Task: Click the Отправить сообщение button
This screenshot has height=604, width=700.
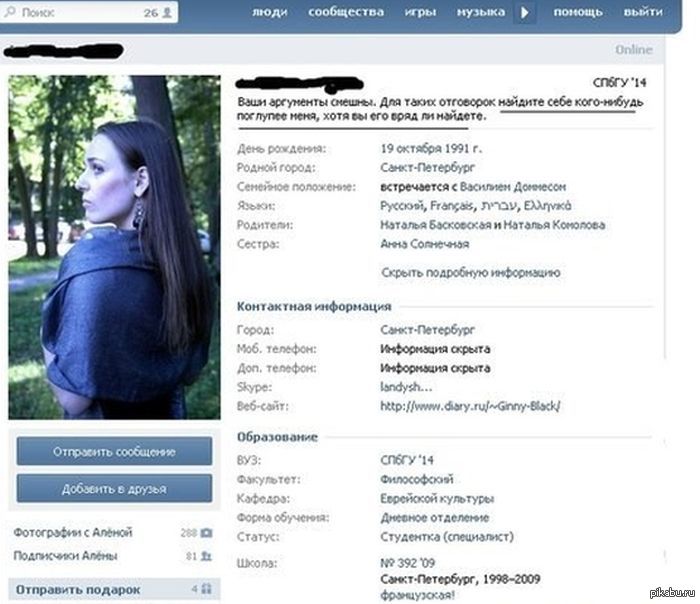Action: point(114,451)
